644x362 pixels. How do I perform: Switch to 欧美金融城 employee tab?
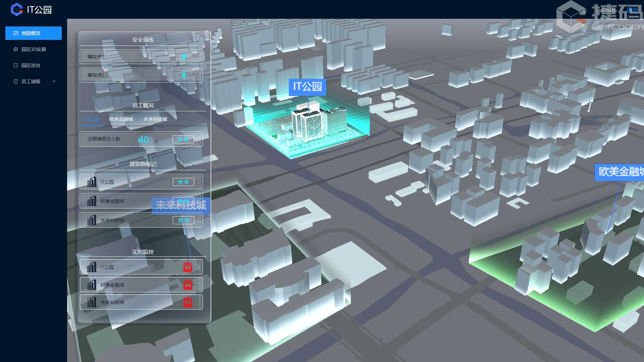pos(121,119)
